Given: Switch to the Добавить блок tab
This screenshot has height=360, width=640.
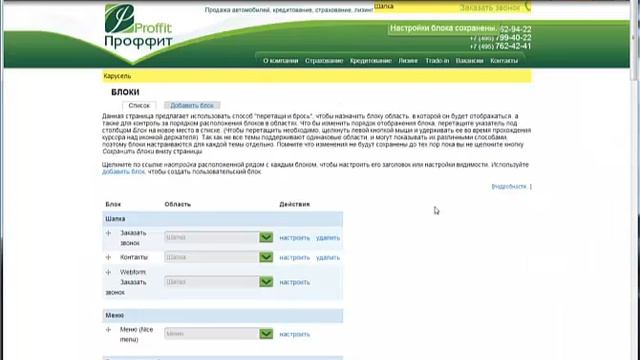Looking at the screenshot, I should tap(192, 105).
